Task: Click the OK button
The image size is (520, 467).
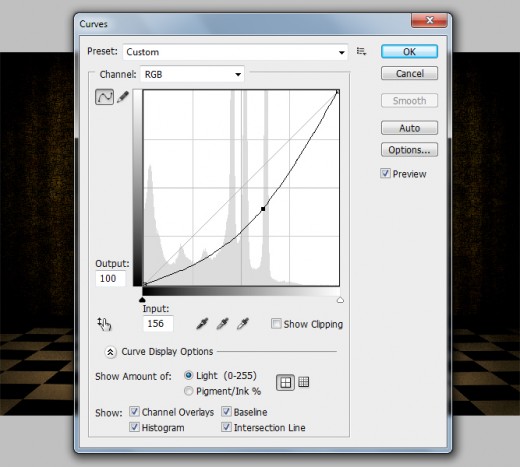Action: pyautogui.click(x=409, y=52)
